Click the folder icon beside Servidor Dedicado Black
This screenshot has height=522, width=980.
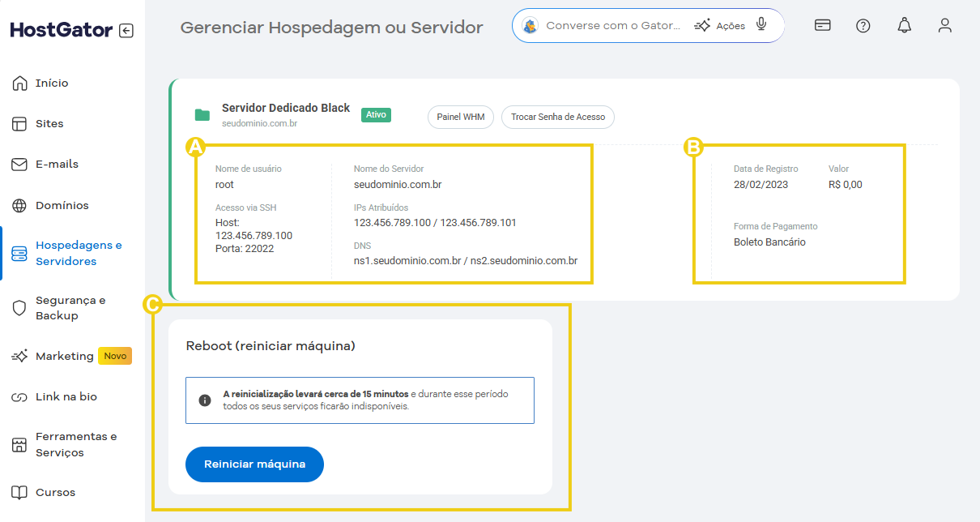[x=202, y=113]
